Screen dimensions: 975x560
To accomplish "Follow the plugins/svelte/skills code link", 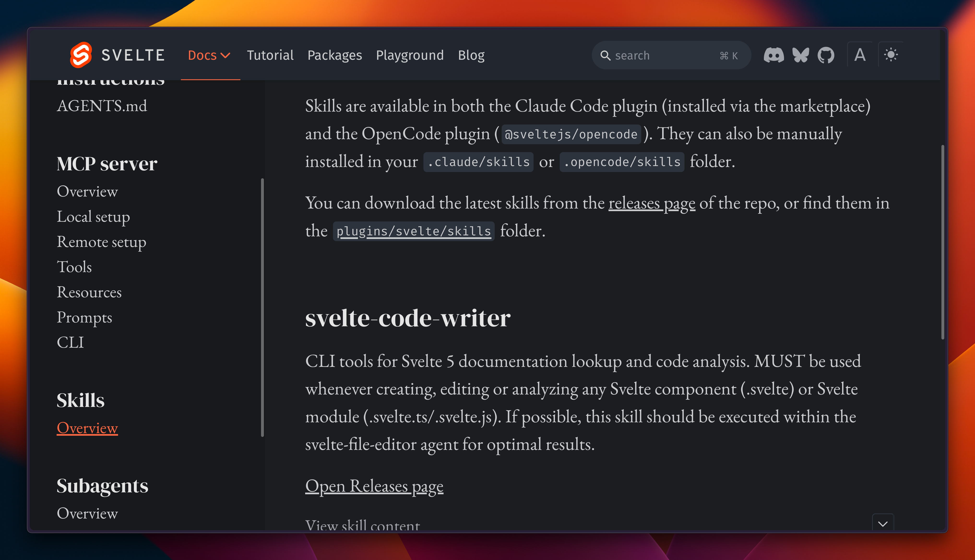I will [414, 231].
